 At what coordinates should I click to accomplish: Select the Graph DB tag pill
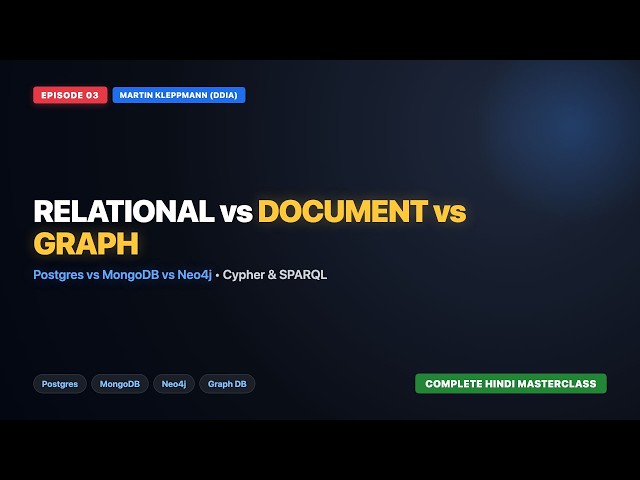227,384
